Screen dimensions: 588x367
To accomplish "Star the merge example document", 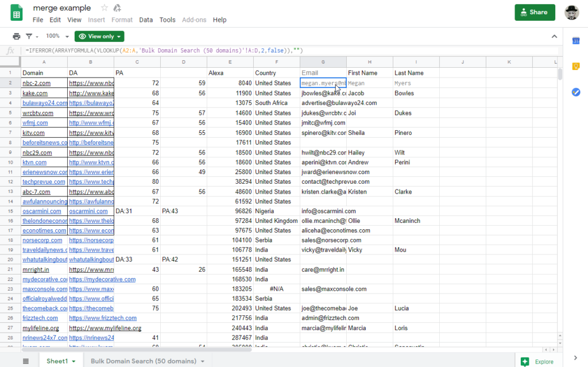I will [104, 8].
